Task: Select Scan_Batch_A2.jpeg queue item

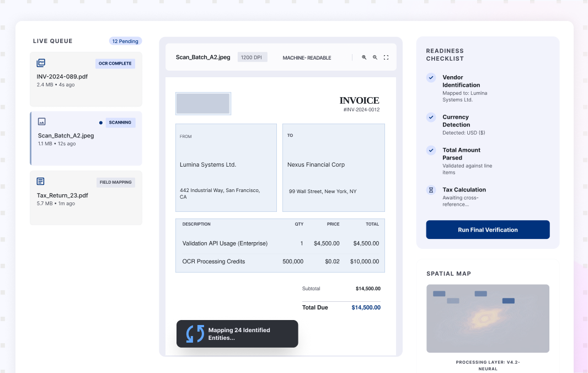Action: 86,138
